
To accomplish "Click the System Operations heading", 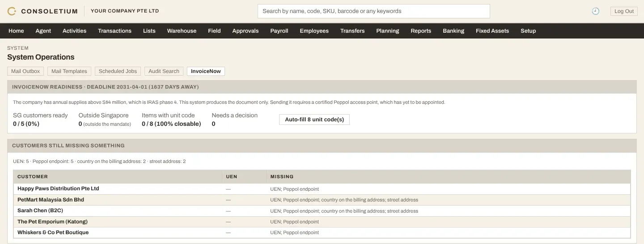I will point(41,57).
